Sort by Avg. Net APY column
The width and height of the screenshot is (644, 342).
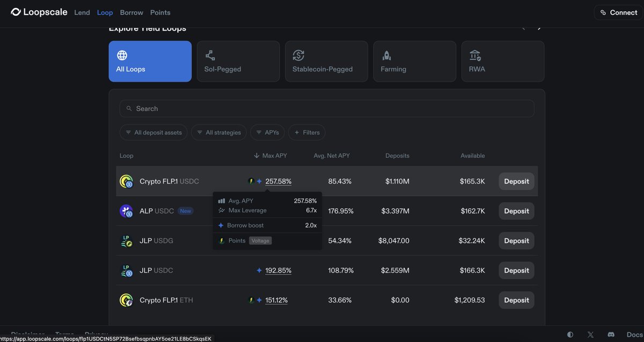tap(332, 156)
